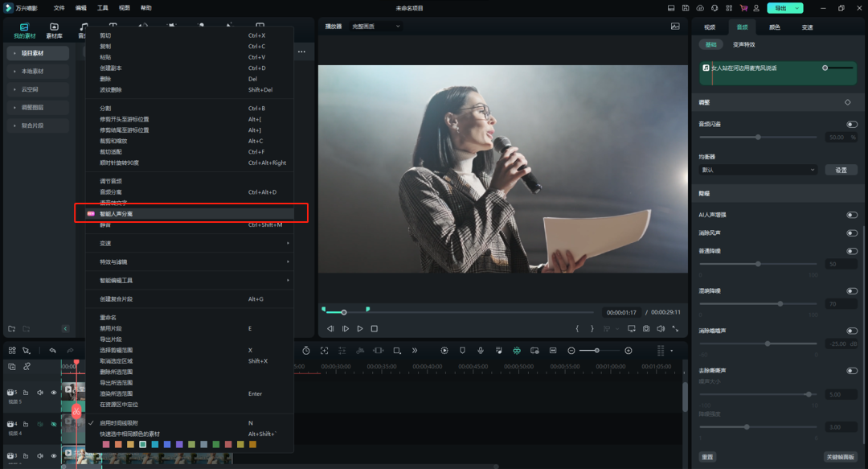Click the zoom-out minus icon on timeline

(571, 351)
